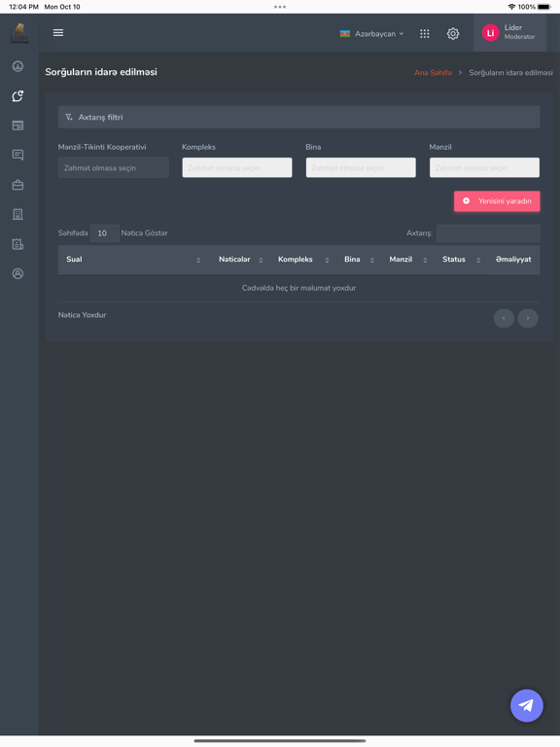Open the chat messages sidebar icon

pyautogui.click(x=17, y=155)
